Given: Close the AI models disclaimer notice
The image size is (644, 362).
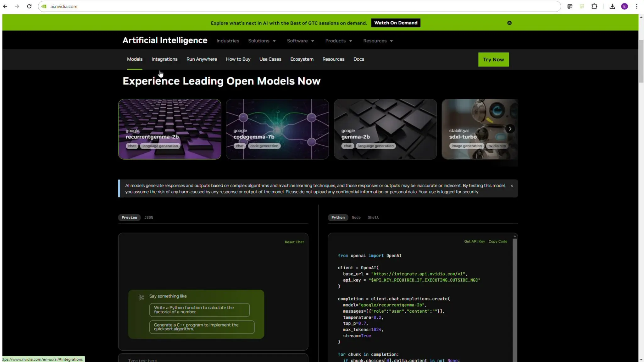Looking at the screenshot, I should click(x=512, y=186).
